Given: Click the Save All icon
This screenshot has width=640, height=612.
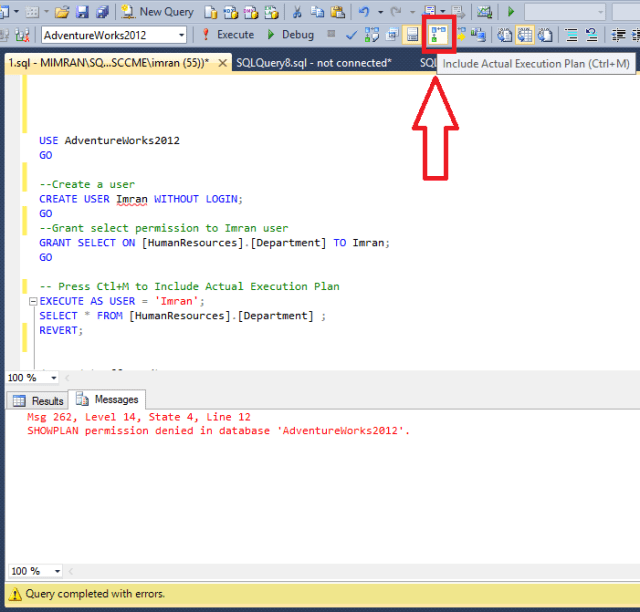Looking at the screenshot, I should [x=101, y=12].
